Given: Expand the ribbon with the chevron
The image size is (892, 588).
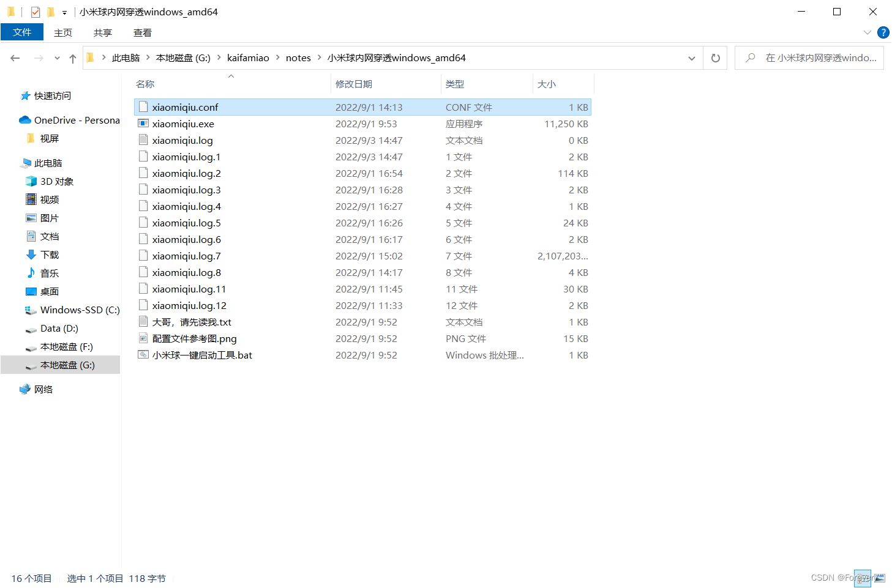Looking at the screenshot, I should (867, 32).
